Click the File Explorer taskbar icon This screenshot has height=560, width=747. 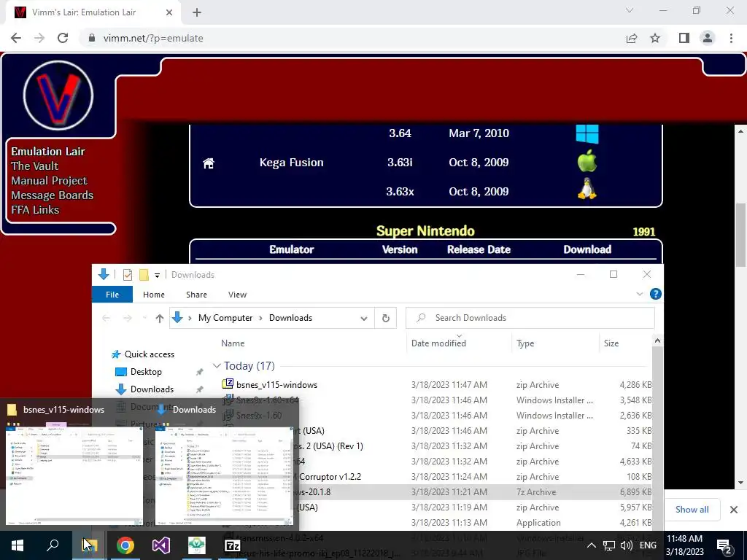pyautogui.click(x=90, y=545)
